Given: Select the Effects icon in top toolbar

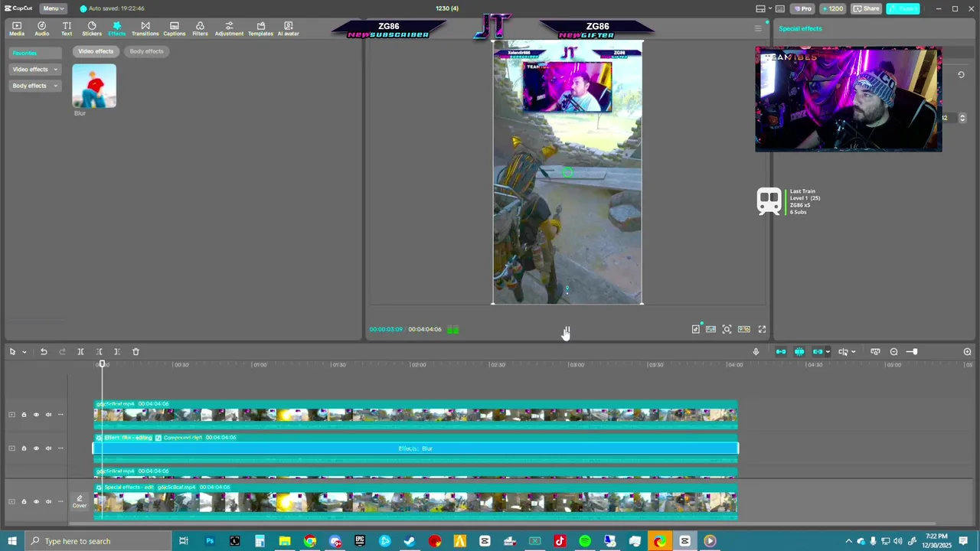Looking at the screenshot, I should [x=116, y=28].
